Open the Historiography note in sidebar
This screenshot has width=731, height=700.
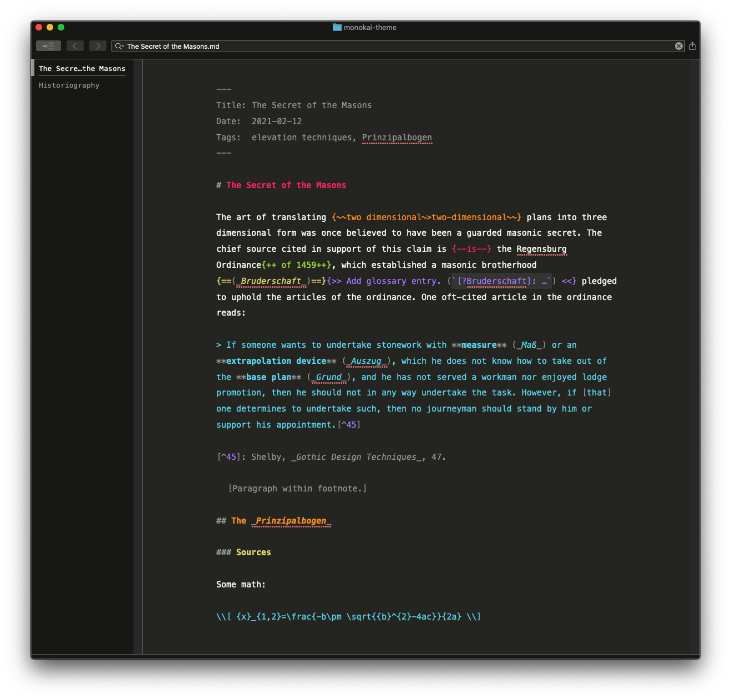[69, 85]
